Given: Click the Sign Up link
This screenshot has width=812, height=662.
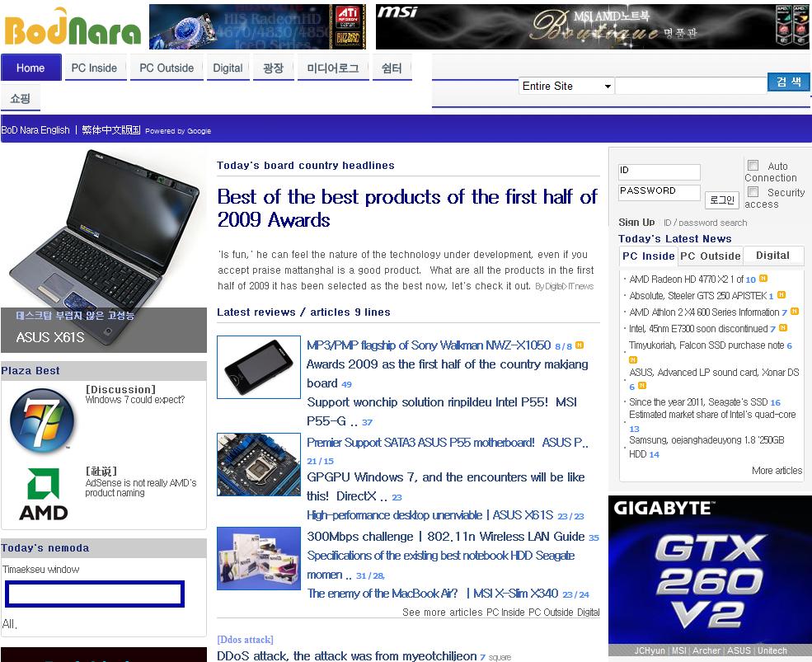Looking at the screenshot, I should tap(636, 223).
